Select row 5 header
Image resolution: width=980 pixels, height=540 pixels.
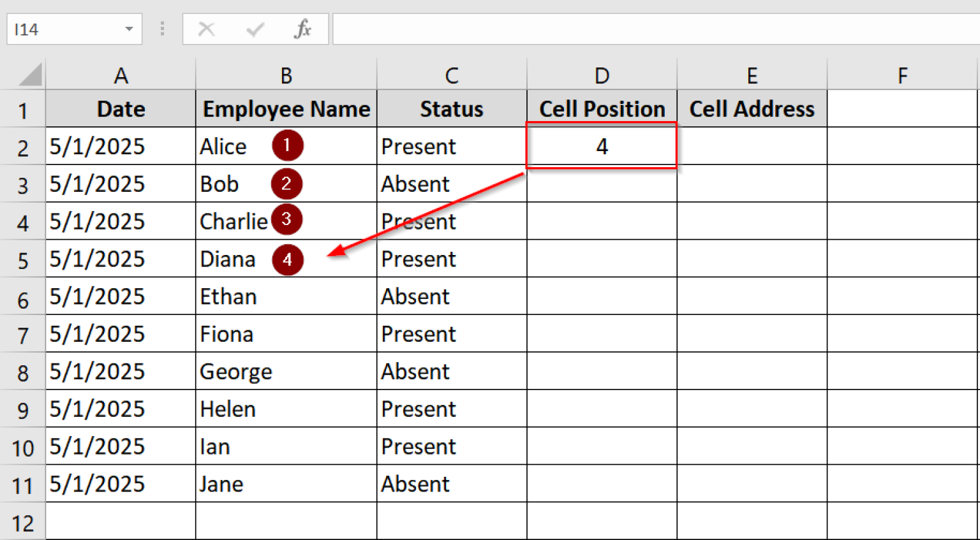click(23, 259)
